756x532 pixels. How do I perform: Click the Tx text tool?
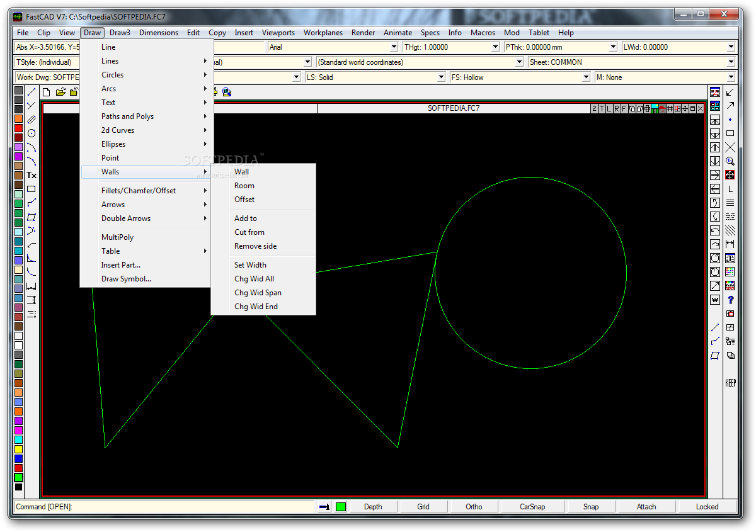(31, 175)
